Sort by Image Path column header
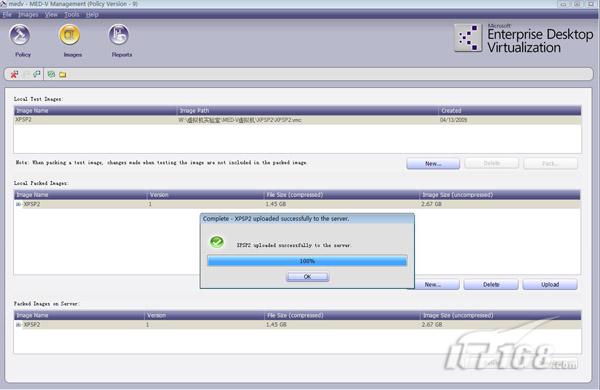600x390 pixels. (x=307, y=111)
